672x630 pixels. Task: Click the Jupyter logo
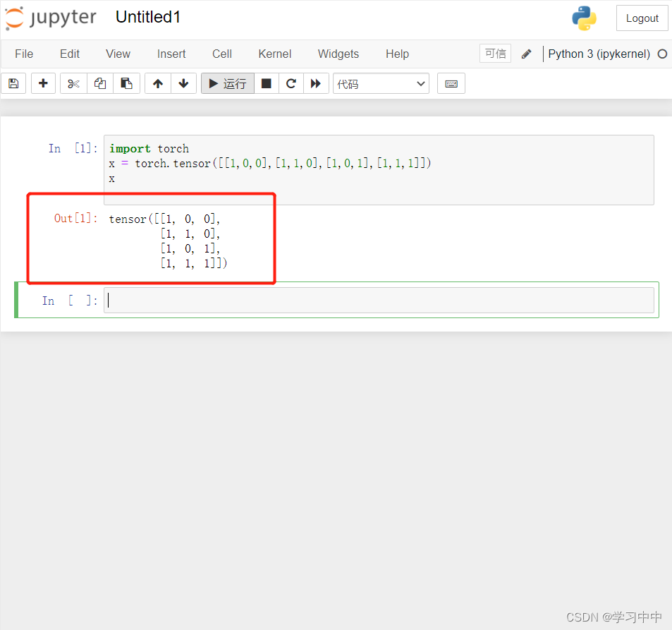[x=50, y=18]
